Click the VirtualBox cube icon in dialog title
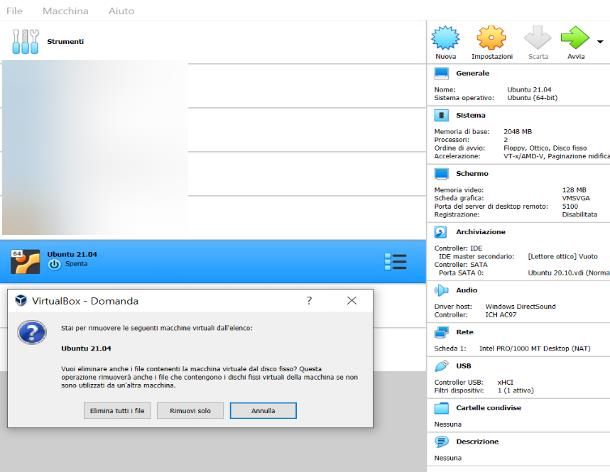Screen dimensions: 610x472 coord(21,300)
